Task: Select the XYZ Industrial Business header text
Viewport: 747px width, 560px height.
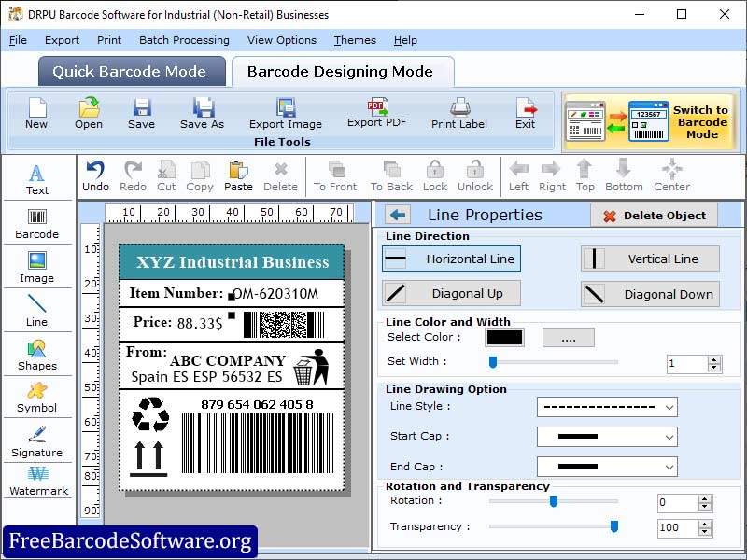Action: [x=233, y=262]
